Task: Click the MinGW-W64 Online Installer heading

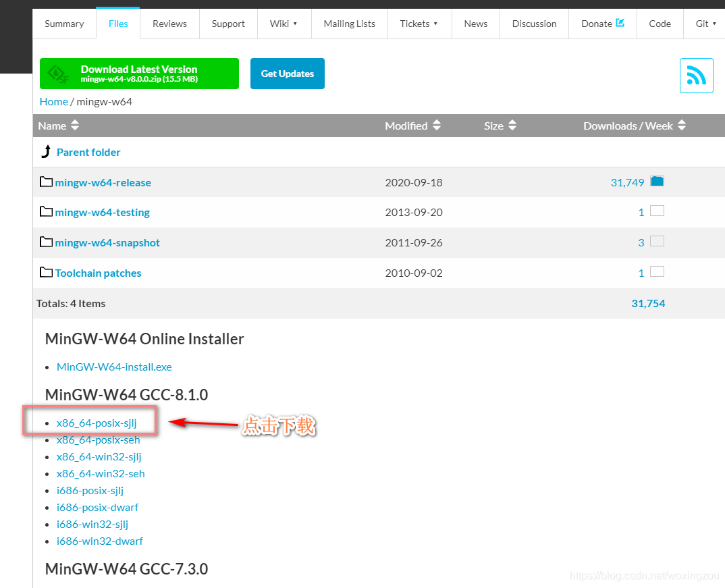Action: click(144, 339)
